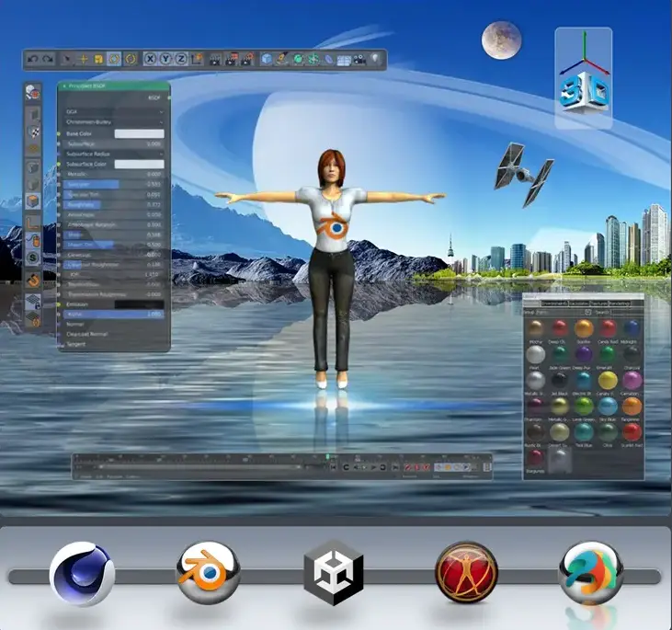The width and height of the screenshot is (672, 630).
Task: Click the green playhead marker on timeline
Action: click(x=328, y=457)
